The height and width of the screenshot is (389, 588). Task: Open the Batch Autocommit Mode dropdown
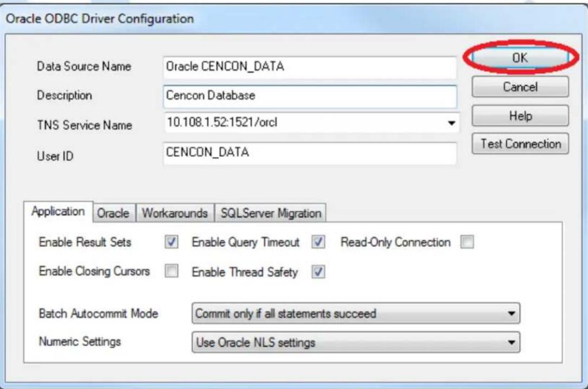click(355, 313)
